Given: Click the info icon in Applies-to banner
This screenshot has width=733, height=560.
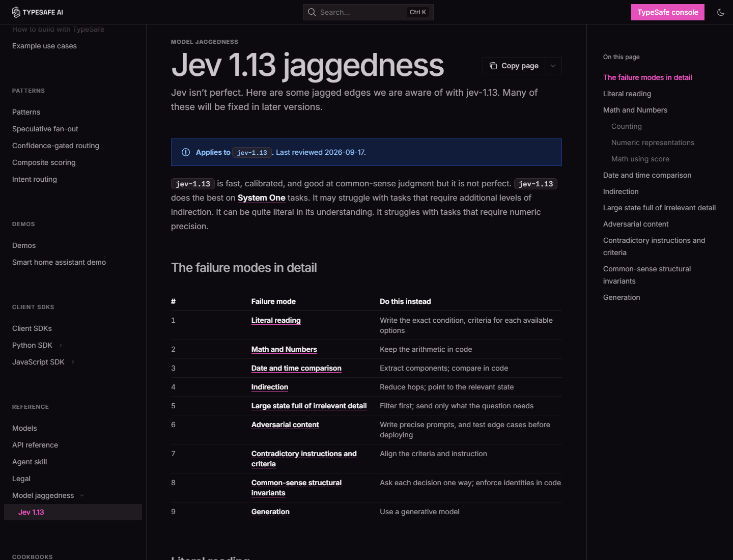Looking at the screenshot, I should (186, 152).
